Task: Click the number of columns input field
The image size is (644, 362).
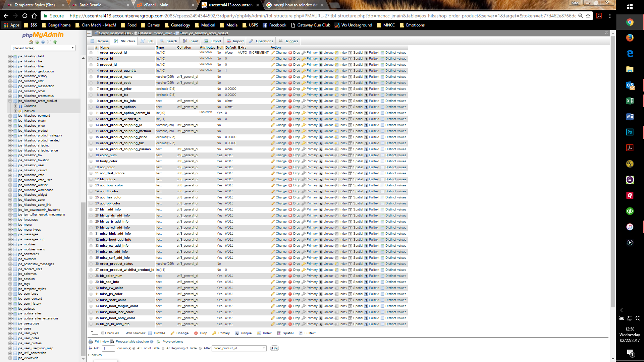Action: (x=108, y=349)
